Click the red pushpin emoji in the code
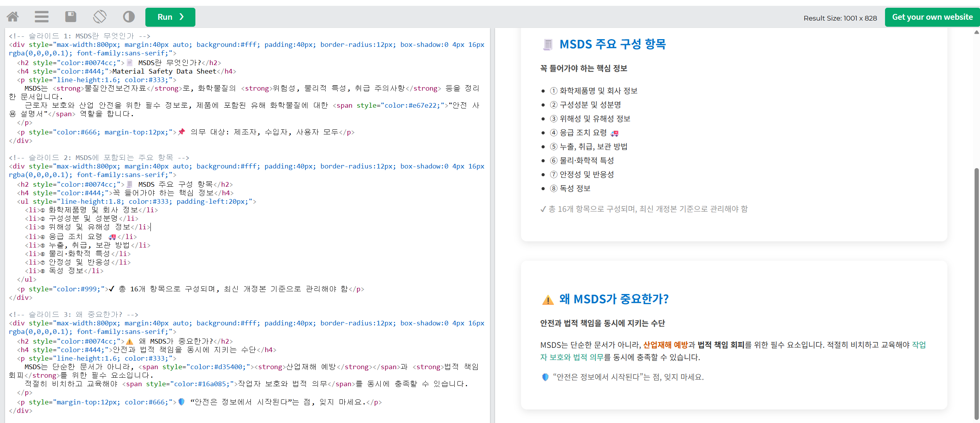This screenshot has width=980, height=423. tap(181, 132)
